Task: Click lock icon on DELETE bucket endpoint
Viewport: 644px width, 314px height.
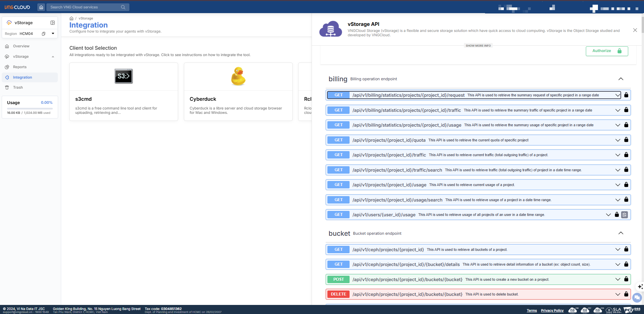Action: tap(626, 294)
